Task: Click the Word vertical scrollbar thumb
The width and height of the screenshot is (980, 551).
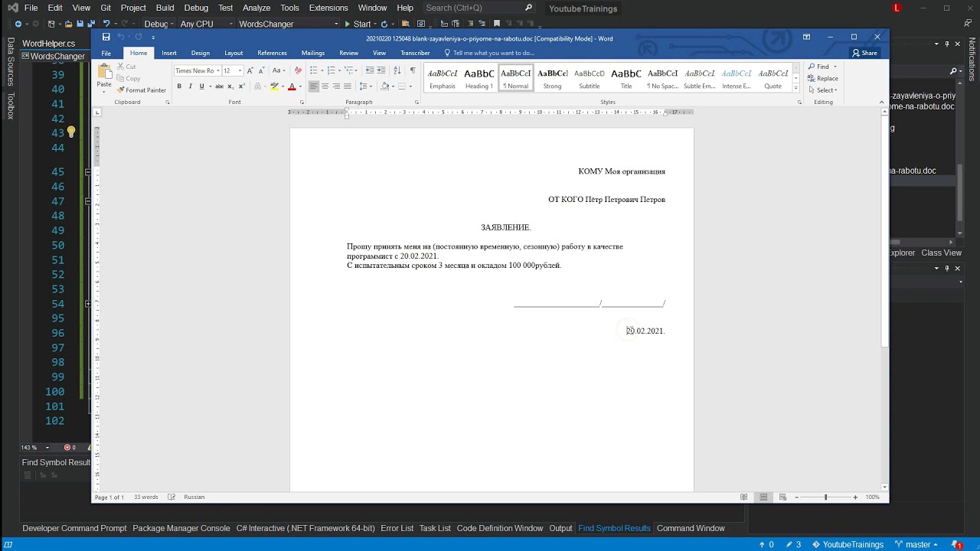Action: (885, 230)
